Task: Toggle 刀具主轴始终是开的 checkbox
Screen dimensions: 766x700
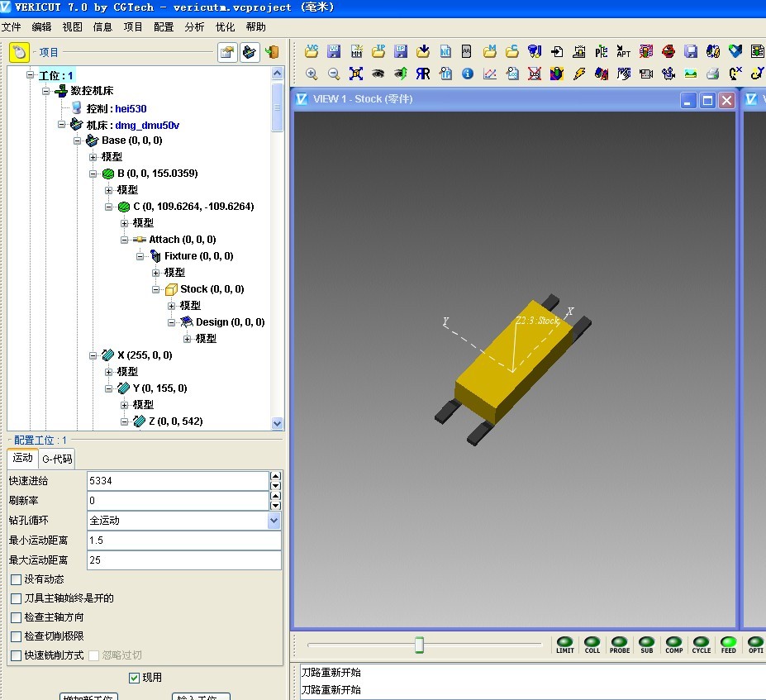Action: 17,598
